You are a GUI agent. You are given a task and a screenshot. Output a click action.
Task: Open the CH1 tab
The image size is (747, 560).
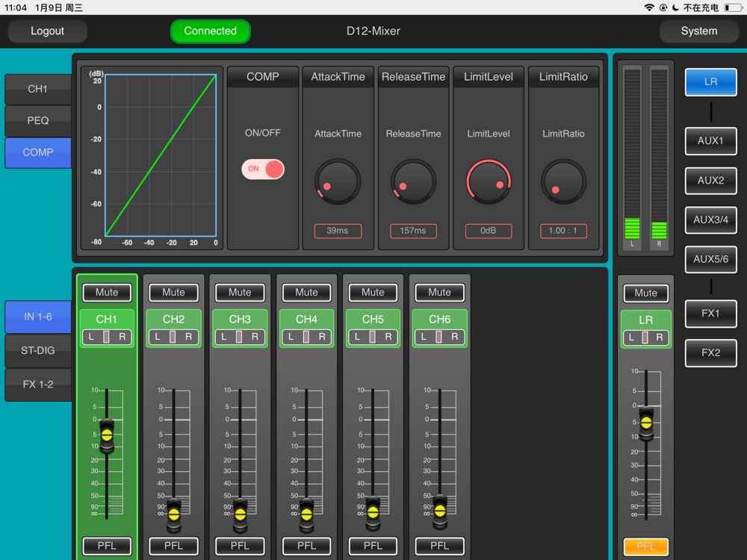(37, 89)
